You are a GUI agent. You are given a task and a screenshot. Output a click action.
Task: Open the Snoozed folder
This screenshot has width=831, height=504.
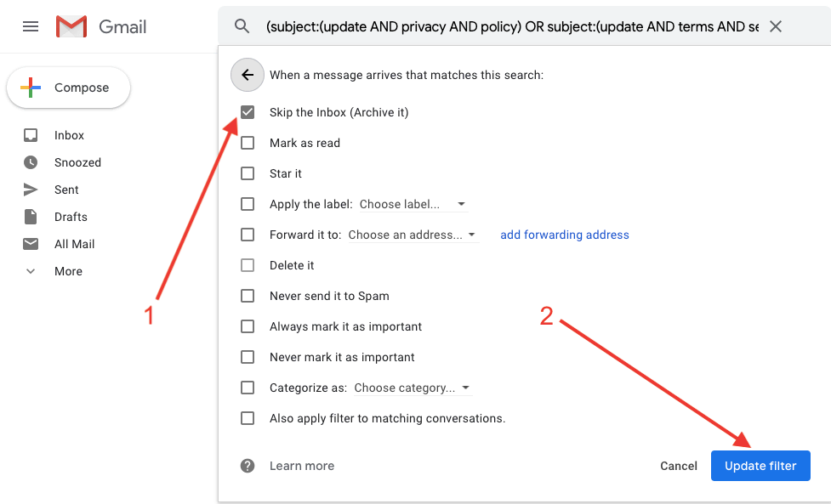tap(77, 162)
